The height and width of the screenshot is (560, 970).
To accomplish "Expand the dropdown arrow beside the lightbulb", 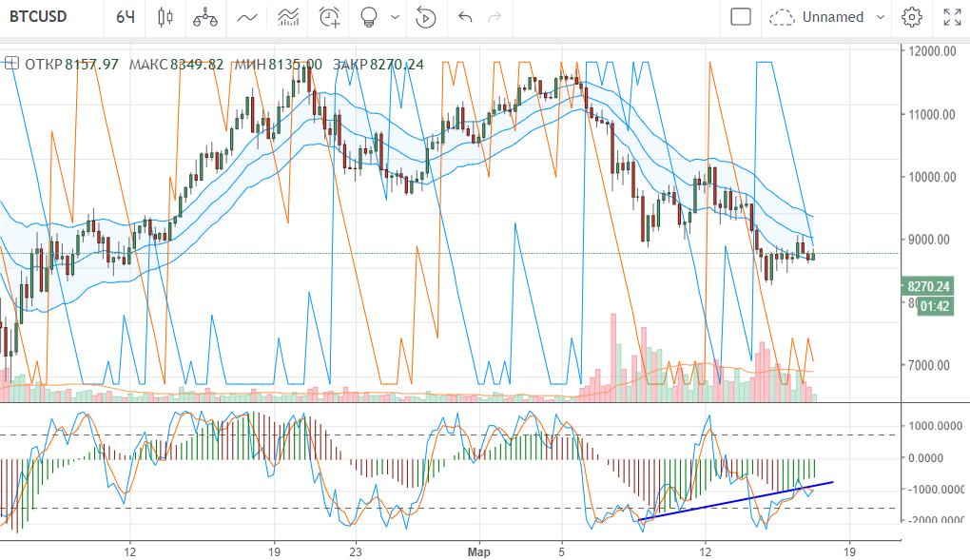I will tap(394, 17).
